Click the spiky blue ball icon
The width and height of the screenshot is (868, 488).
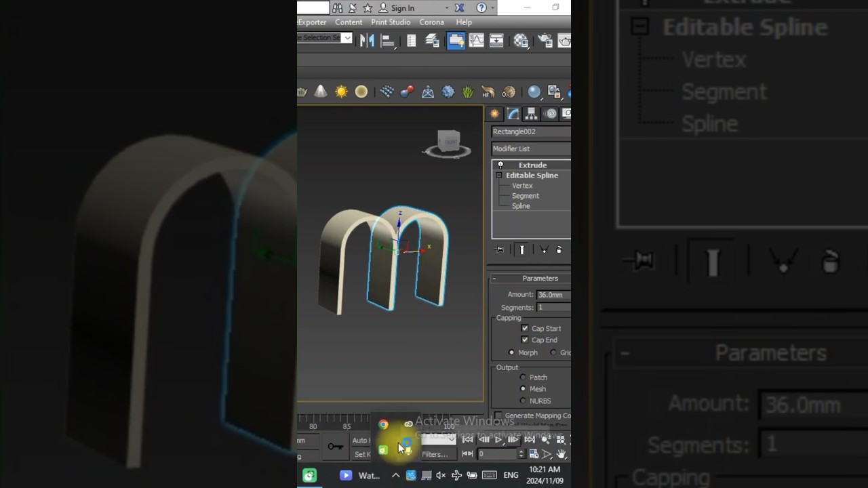coord(448,91)
